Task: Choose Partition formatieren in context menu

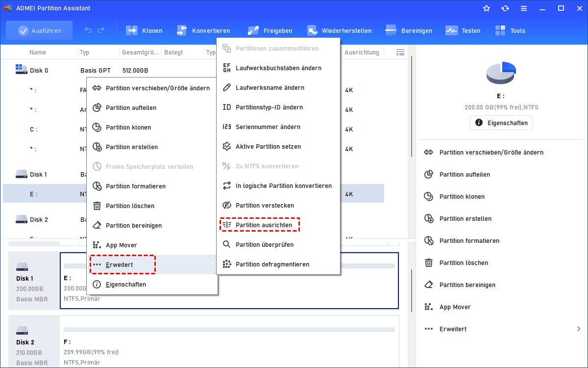Action: (152, 186)
